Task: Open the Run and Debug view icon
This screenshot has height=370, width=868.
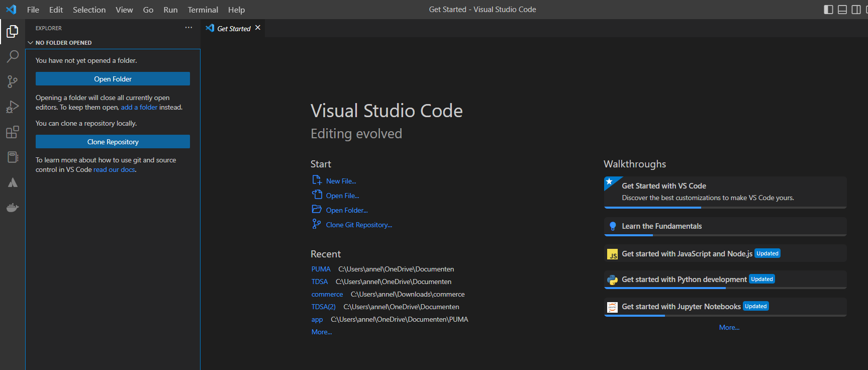Action: coord(13,107)
